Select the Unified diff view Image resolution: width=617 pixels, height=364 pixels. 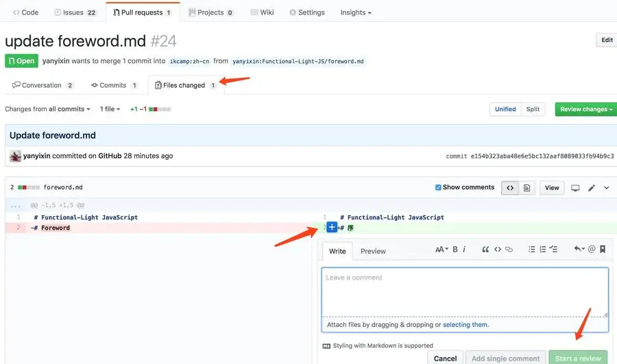[x=505, y=109]
